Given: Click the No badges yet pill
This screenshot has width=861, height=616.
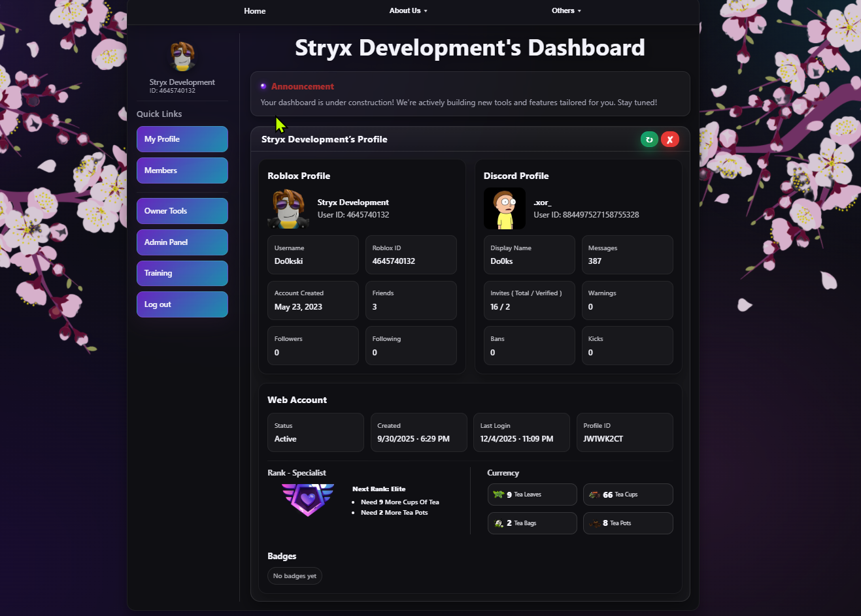Looking at the screenshot, I should tap(295, 576).
